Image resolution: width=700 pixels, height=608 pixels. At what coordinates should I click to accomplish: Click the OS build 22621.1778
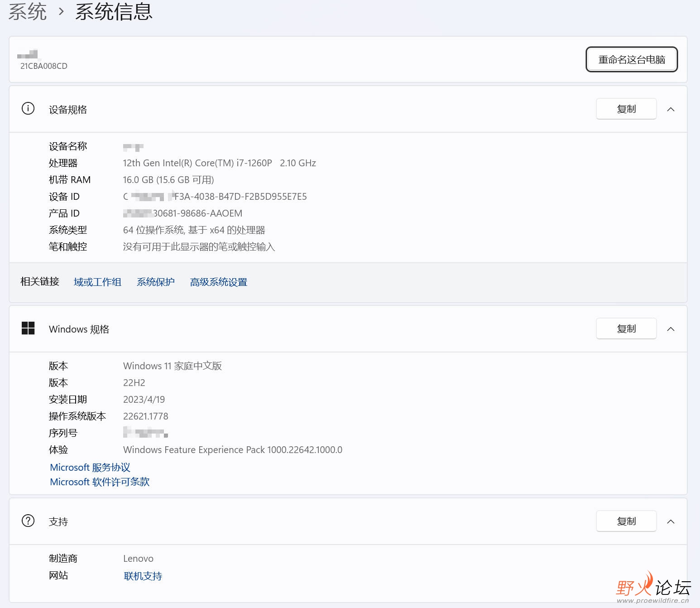[146, 416]
